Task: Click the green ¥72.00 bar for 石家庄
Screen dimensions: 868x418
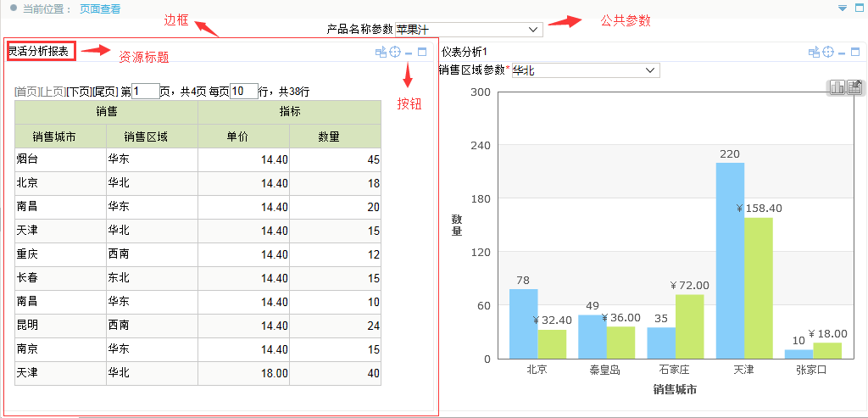Action: click(690, 326)
